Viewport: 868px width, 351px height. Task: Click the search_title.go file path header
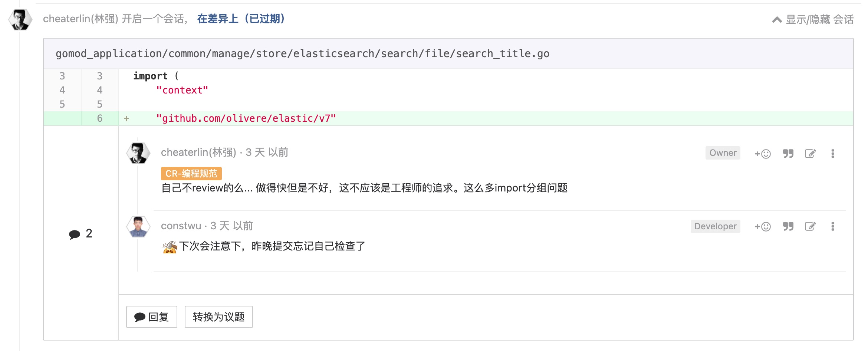pyautogui.click(x=302, y=53)
